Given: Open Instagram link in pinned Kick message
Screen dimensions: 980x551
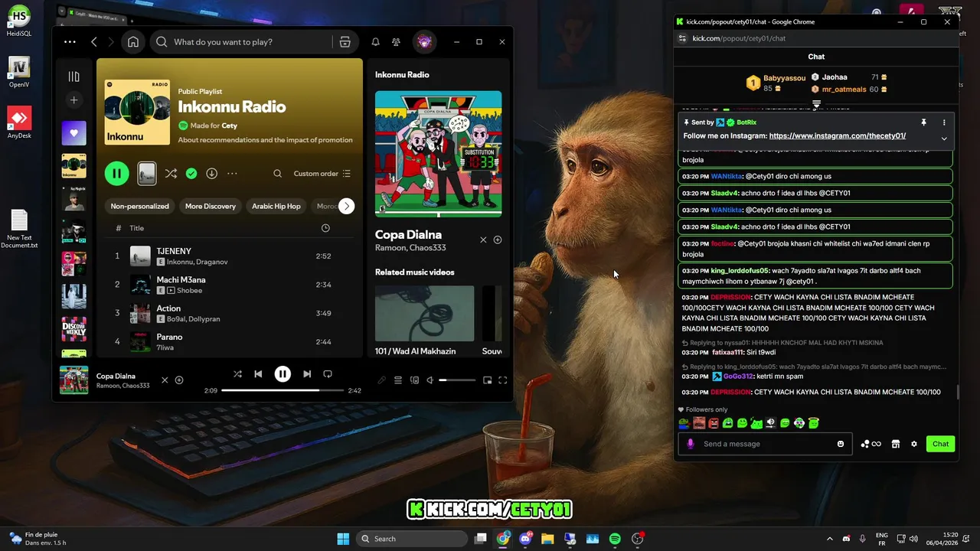Looking at the screenshot, I should tap(838, 135).
